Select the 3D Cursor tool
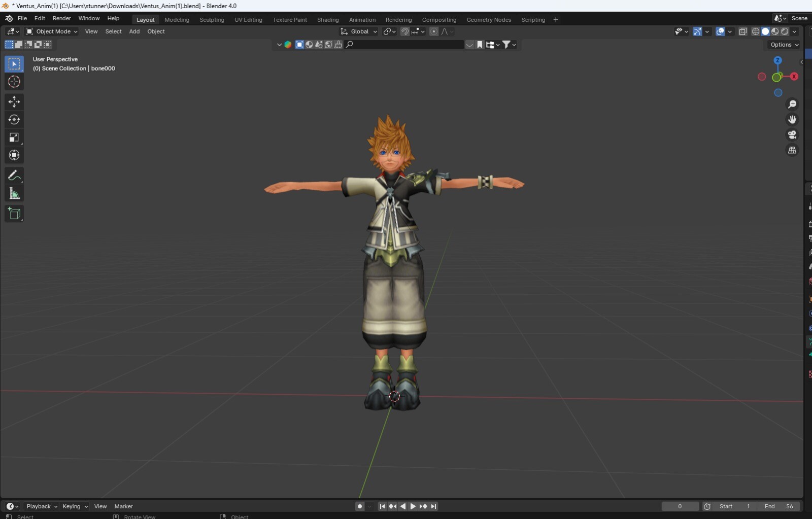Viewport: 812px width, 519px height. [x=14, y=82]
